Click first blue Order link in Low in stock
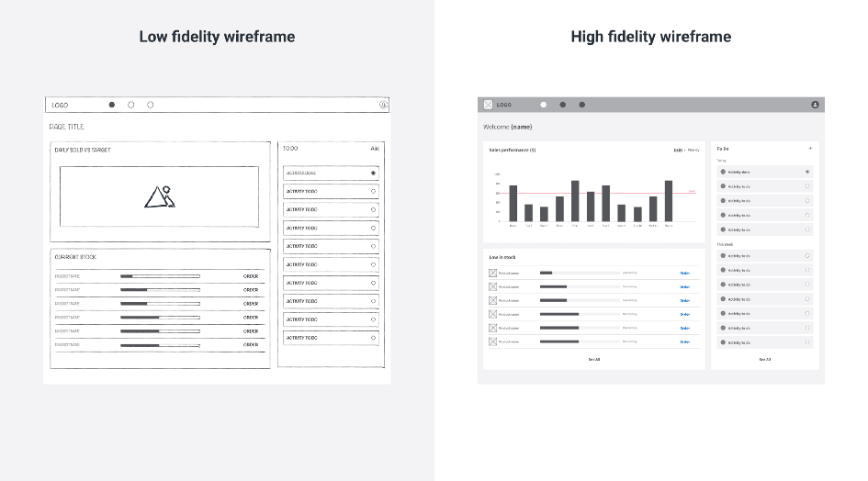Screen dimensions: 868x481 point(684,273)
